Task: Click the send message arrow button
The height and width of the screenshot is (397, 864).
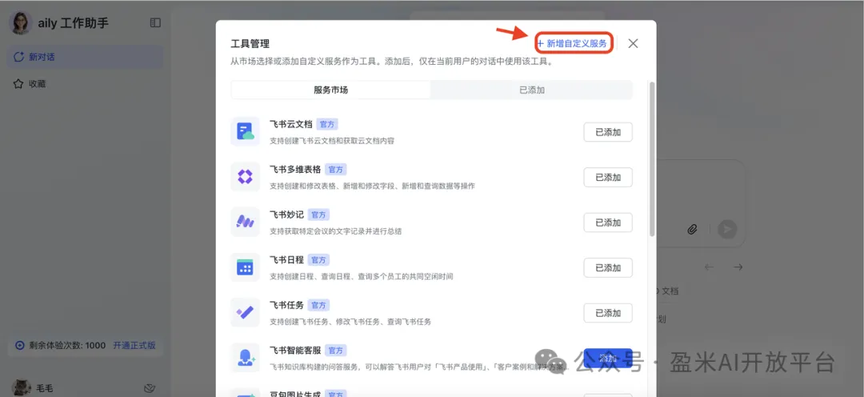Action: tap(727, 229)
